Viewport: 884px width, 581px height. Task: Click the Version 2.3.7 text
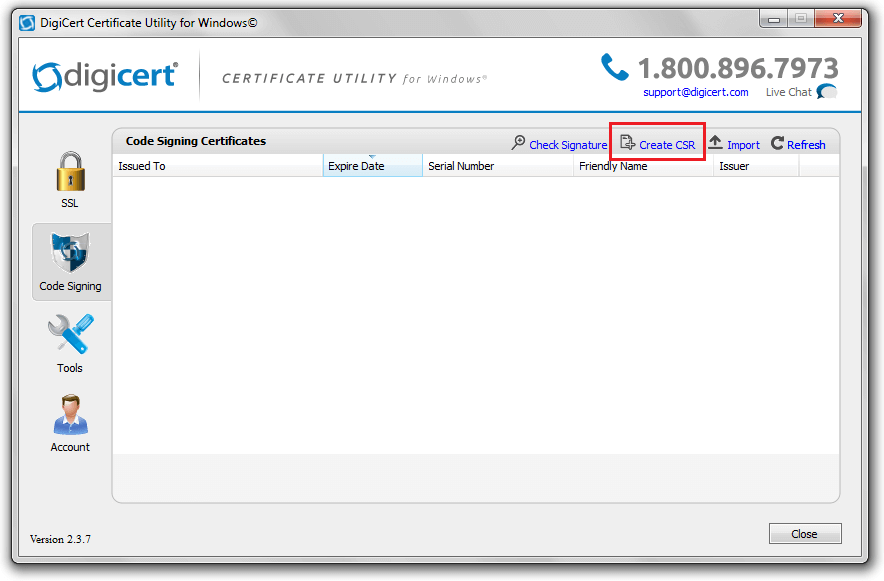click(60, 539)
